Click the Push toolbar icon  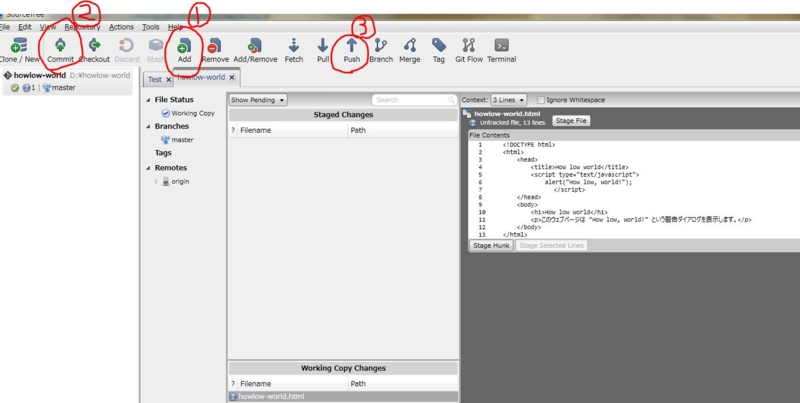point(351,45)
